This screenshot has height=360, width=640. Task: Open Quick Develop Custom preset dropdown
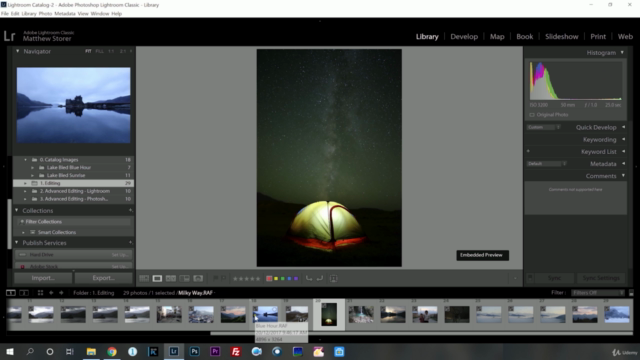pyautogui.click(x=543, y=127)
